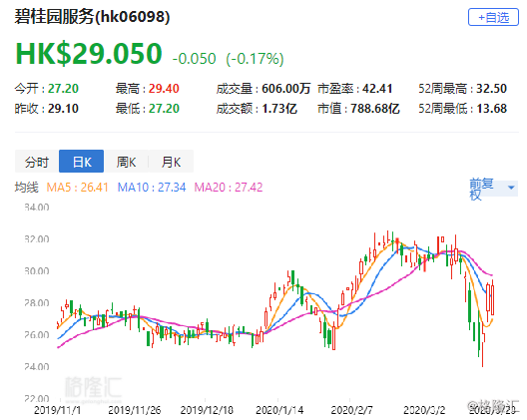
Task: Click the 前复权 dropdown arrow
Action: [x=511, y=188]
